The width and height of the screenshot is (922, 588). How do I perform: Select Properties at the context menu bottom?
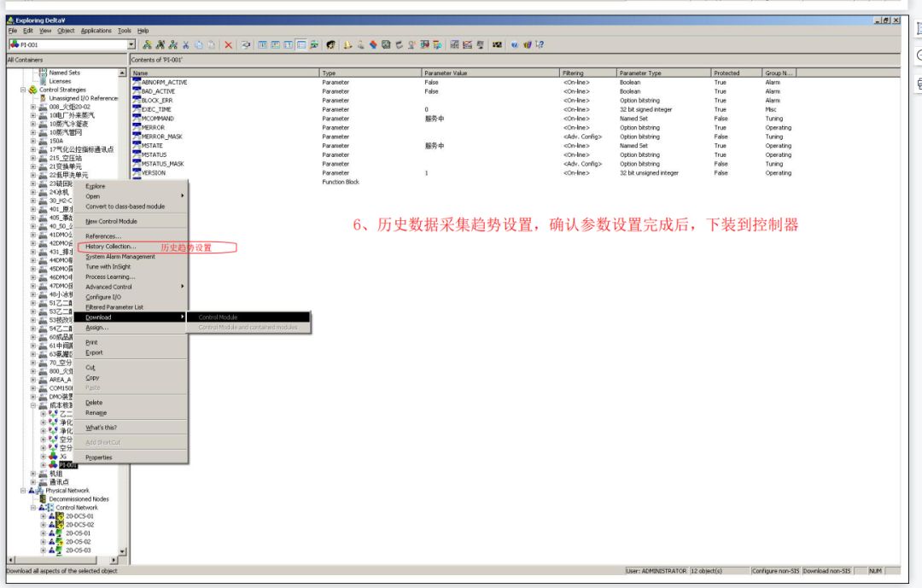click(x=101, y=457)
